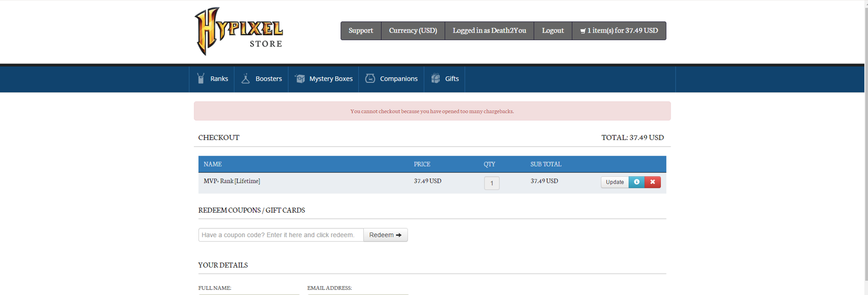Open the Support page
The image size is (868, 295).
361,31
